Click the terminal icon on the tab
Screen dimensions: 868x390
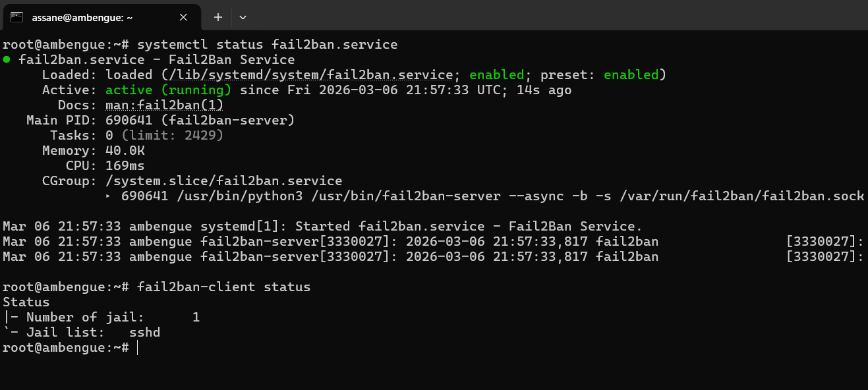click(x=17, y=17)
